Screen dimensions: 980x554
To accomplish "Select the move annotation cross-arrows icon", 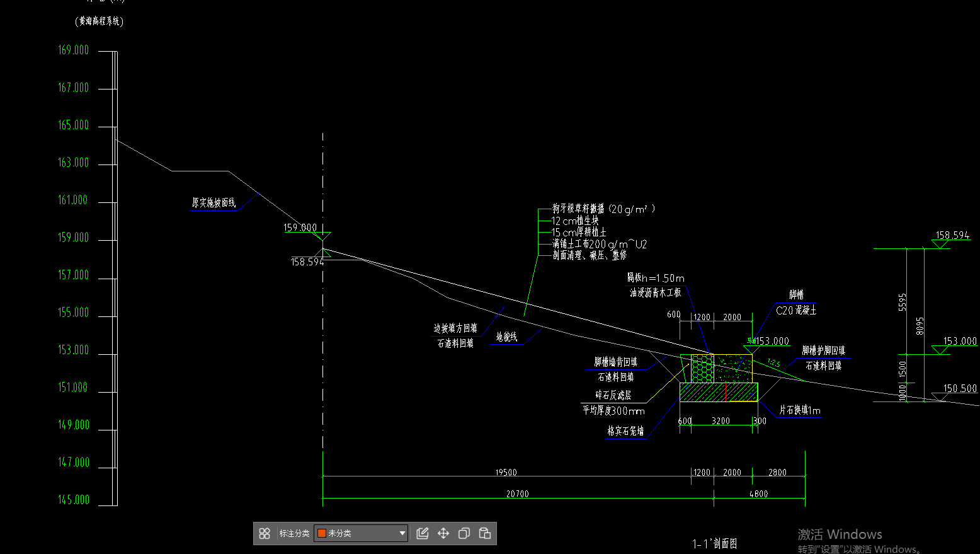I will pos(443,533).
